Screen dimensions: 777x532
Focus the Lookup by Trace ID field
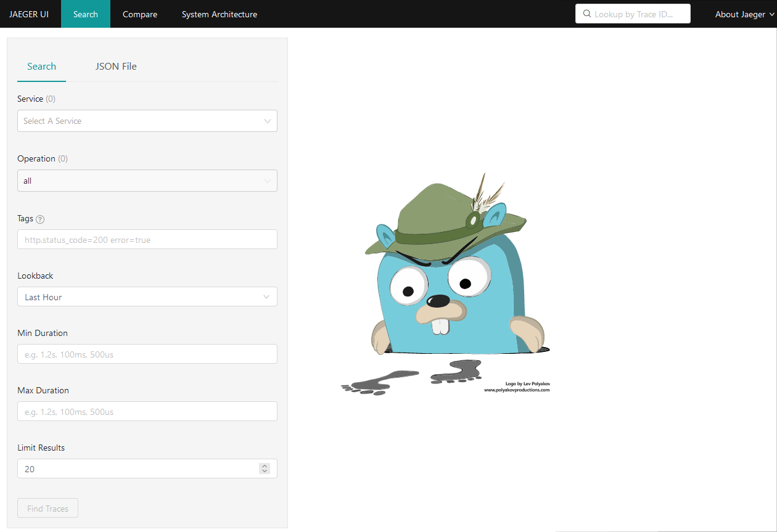point(633,14)
